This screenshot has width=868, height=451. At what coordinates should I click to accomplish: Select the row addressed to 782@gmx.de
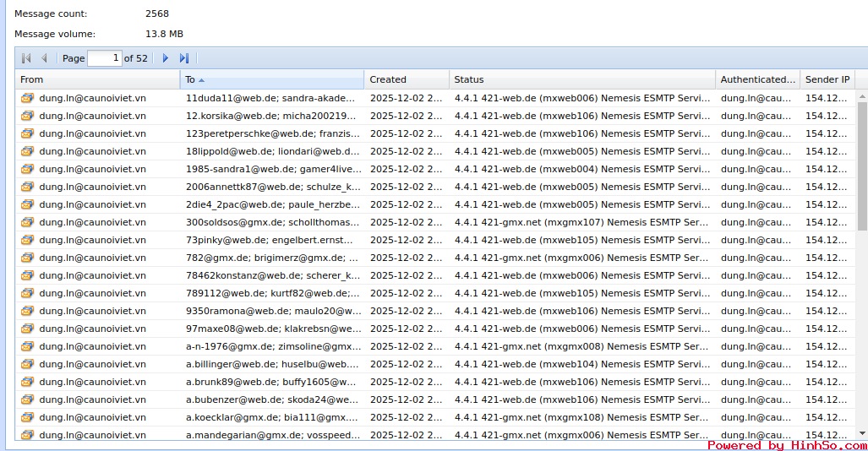pos(271,258)
